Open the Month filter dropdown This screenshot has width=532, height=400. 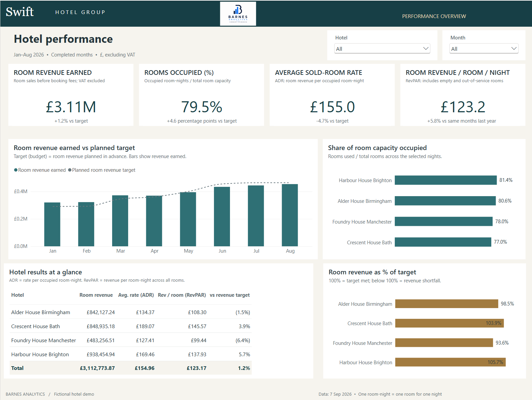click(484, 49)
